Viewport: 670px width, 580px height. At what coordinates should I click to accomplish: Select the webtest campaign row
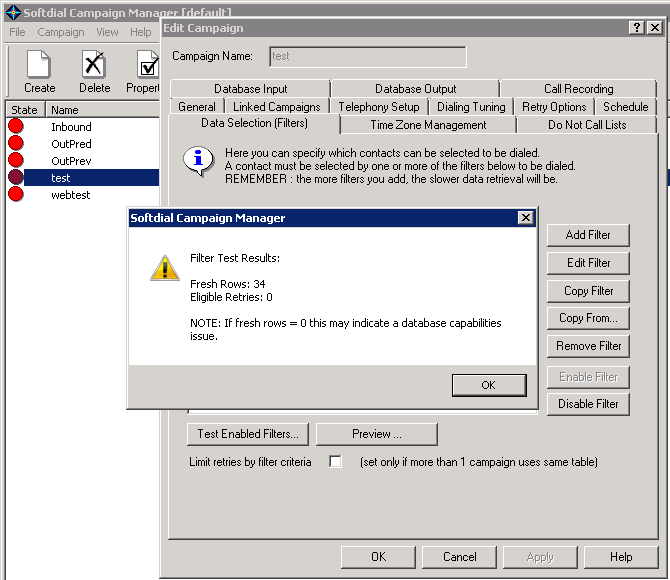(x=83, y=195)
